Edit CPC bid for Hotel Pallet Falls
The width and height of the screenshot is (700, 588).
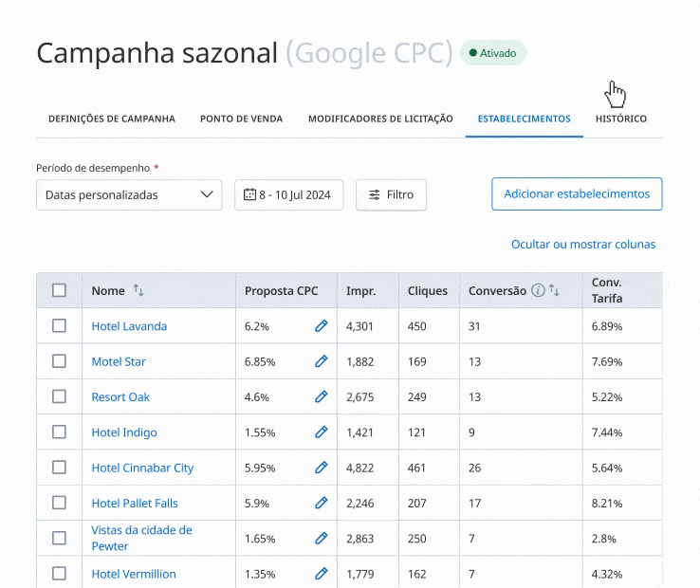(x=321, y=504)
